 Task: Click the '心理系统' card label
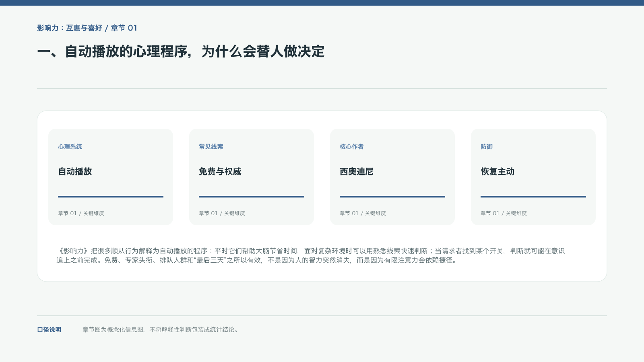[70, 147]
